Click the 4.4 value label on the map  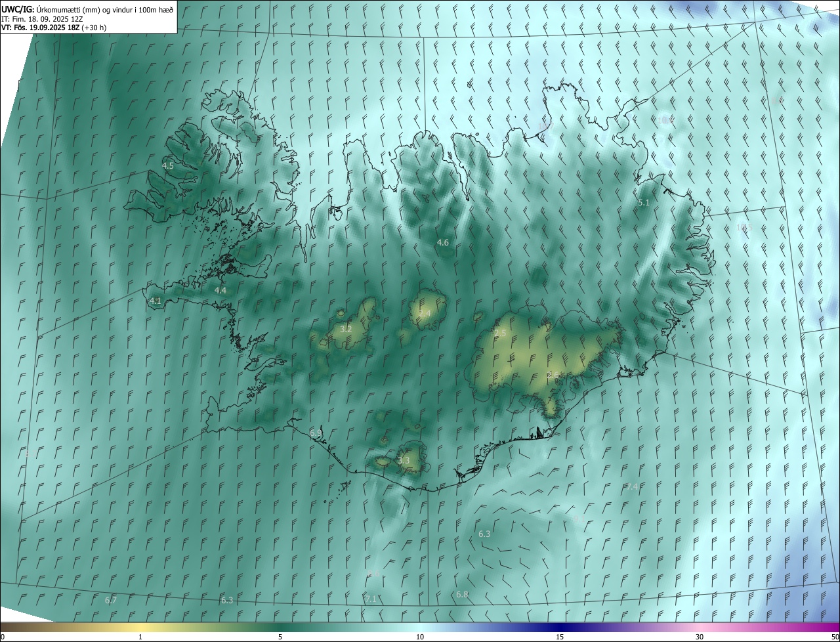[220, 290]
